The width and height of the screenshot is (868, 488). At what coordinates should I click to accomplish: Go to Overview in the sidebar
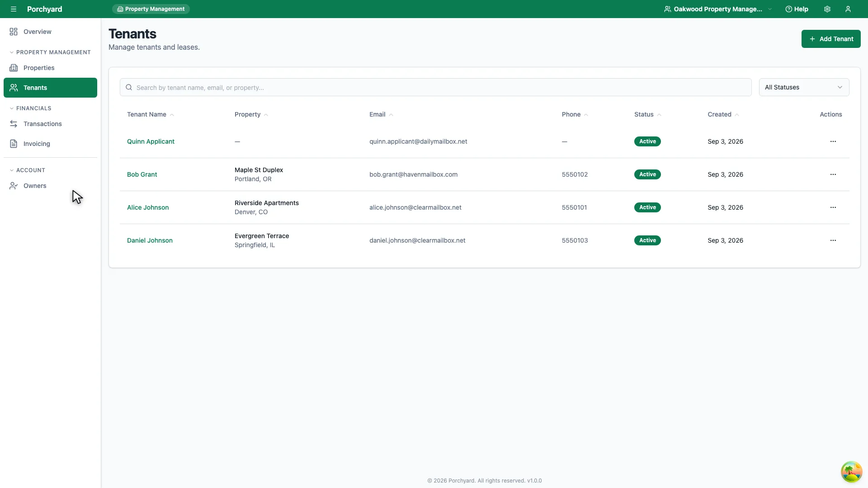50,32
